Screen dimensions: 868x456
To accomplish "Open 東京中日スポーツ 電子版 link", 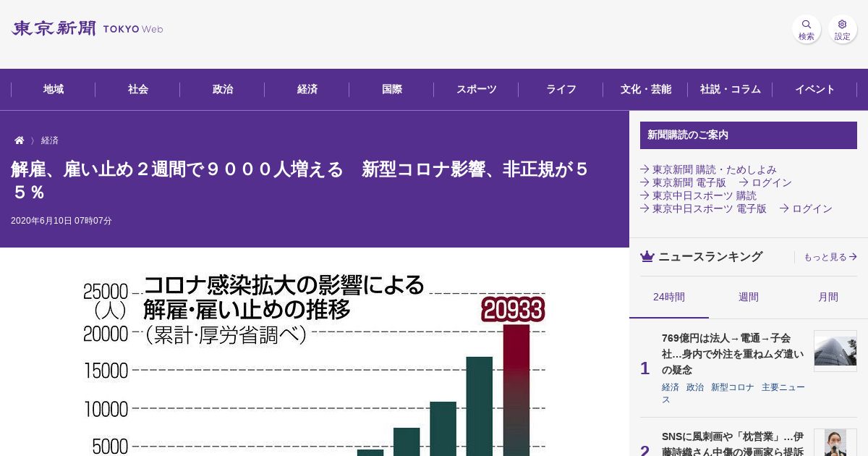I will [703, 208].
